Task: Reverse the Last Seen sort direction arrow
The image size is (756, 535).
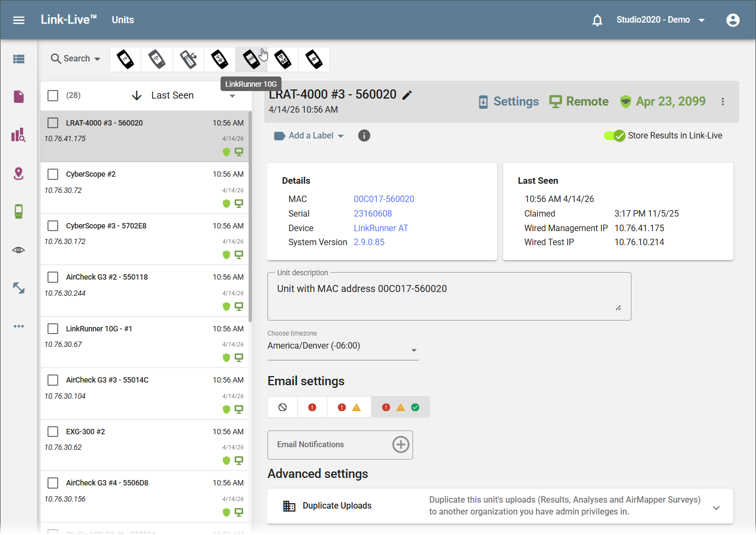Action: coord(137,96)
